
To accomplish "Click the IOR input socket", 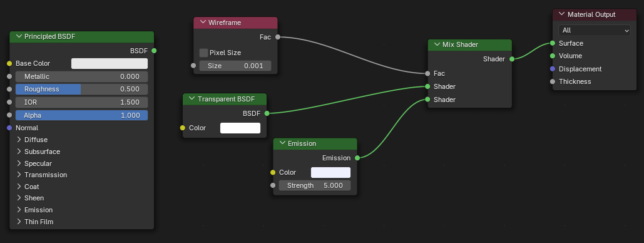I will 9,102.
